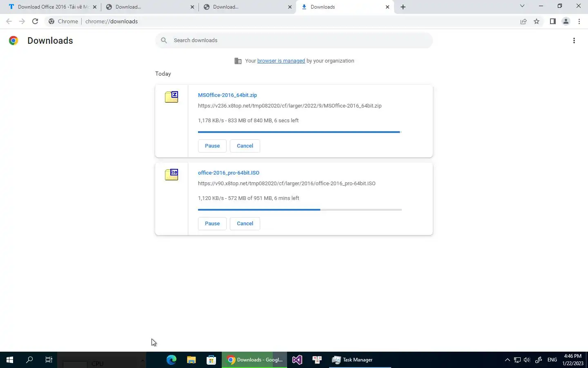Viewport: 588px width, 368px height.
Task: Open the MSOffice-2016_64bit.zip file link
Action: click(x=227, y=95)
